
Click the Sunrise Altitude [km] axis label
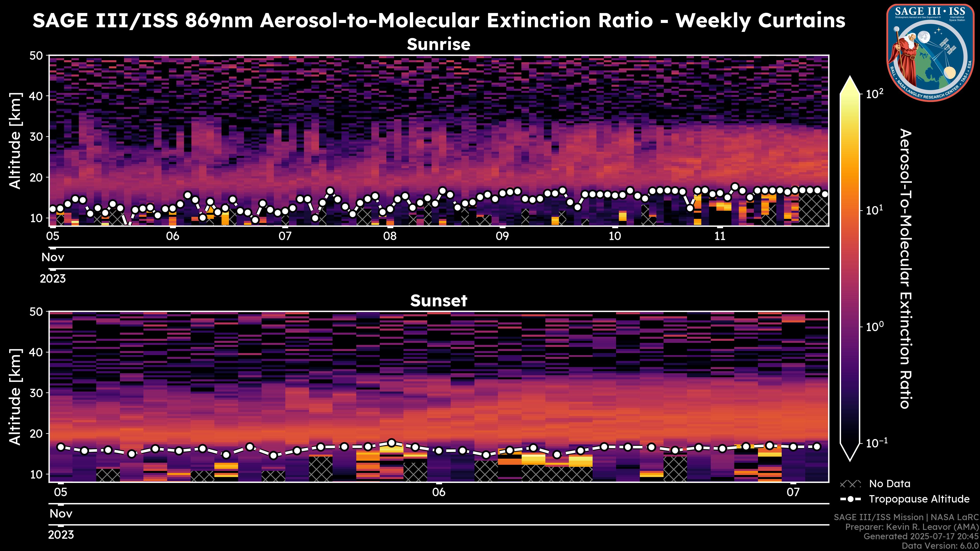tap(15, 141)
